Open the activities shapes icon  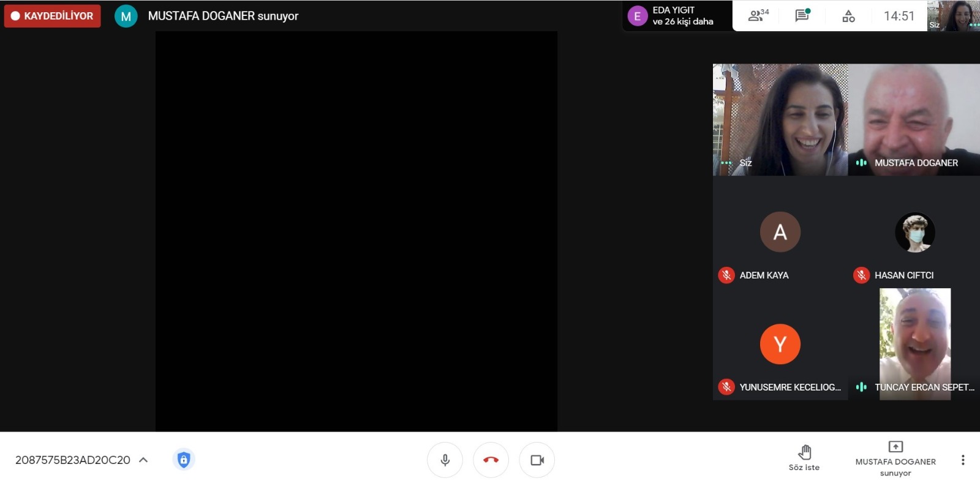click(x=848, y=16)
